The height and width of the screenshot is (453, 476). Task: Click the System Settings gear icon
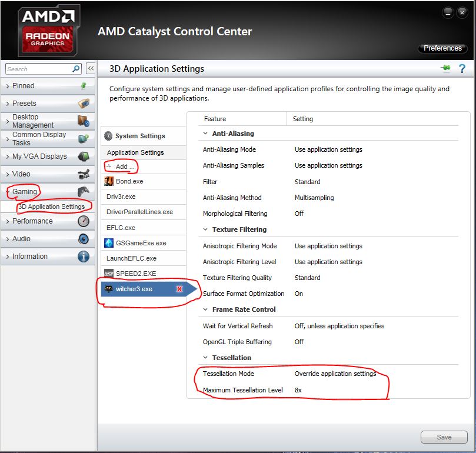pos(108,136)
